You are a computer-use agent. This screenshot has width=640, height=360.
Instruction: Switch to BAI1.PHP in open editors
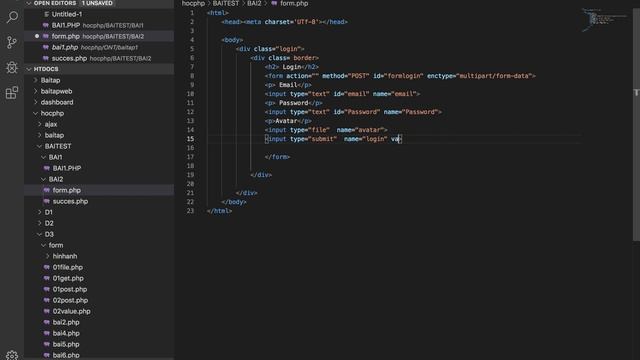(99, 25)
